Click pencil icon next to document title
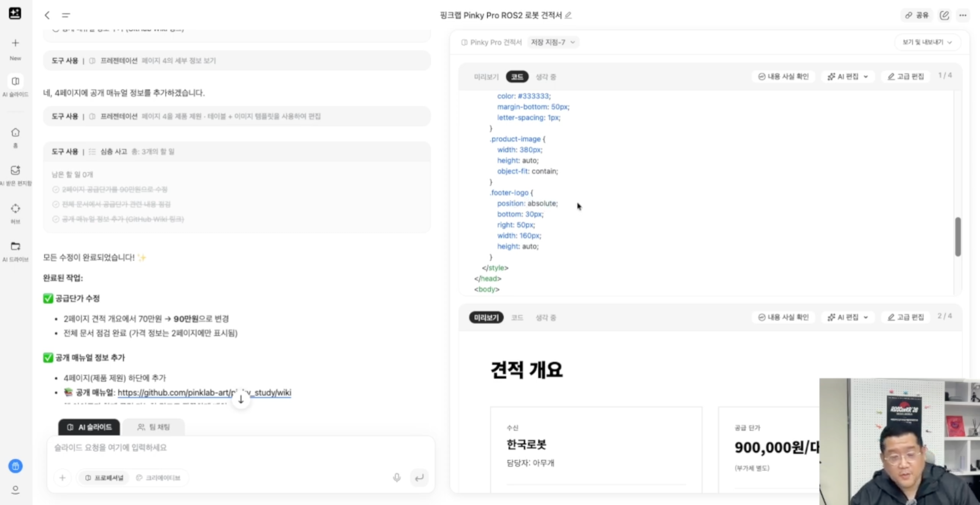The width and height of the screenshot is (980, 505). pyautogui.click(x=568, y=15)
